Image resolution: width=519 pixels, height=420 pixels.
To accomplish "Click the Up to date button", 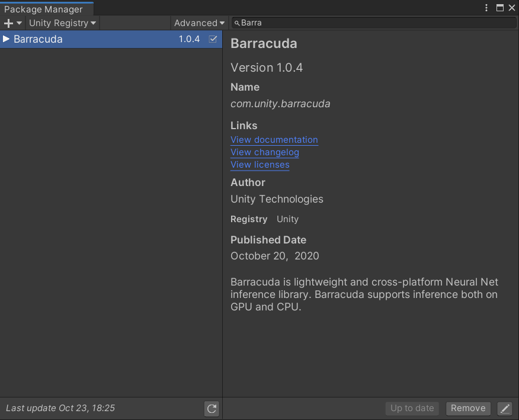I will pyautogui.click(x=412, y=408).
